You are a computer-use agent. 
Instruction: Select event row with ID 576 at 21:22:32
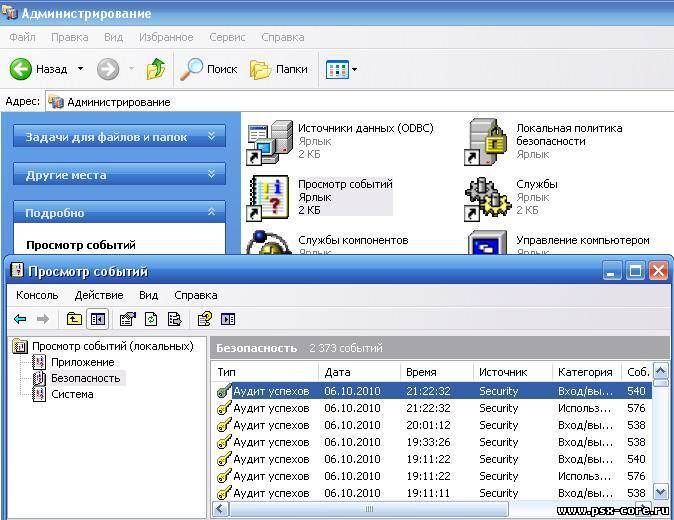(x=432, y=408)
